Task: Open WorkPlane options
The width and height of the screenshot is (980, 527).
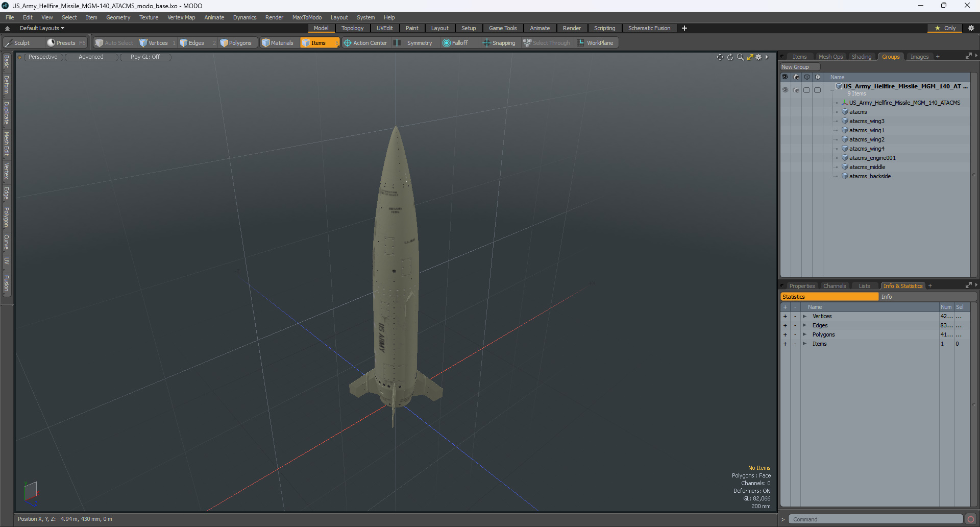Action: point(596,43)
